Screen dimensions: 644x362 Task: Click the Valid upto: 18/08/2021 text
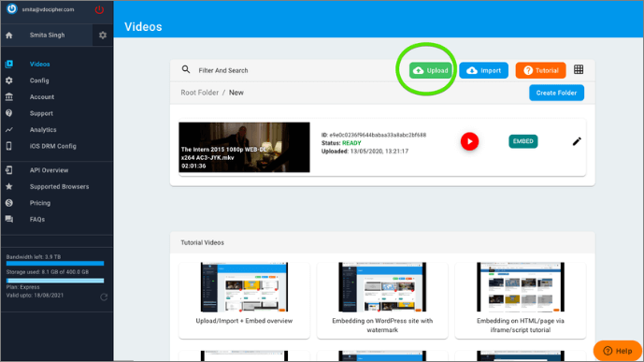(x=35, y=296)
